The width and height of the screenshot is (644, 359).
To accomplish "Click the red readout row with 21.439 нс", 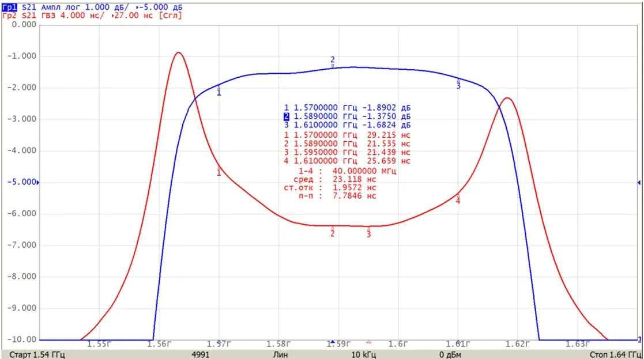I will [x=347, y=152].
